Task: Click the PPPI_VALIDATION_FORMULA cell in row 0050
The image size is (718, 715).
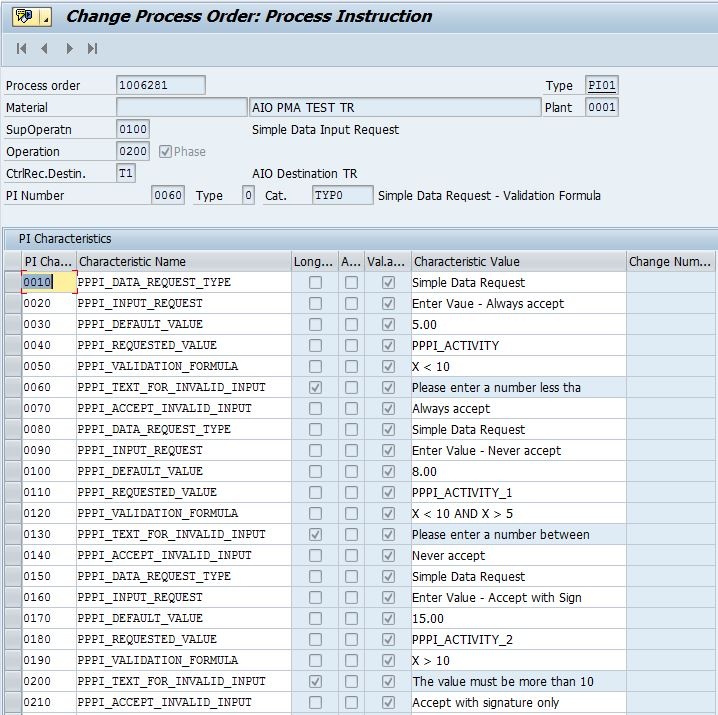Action: (184, 366)
